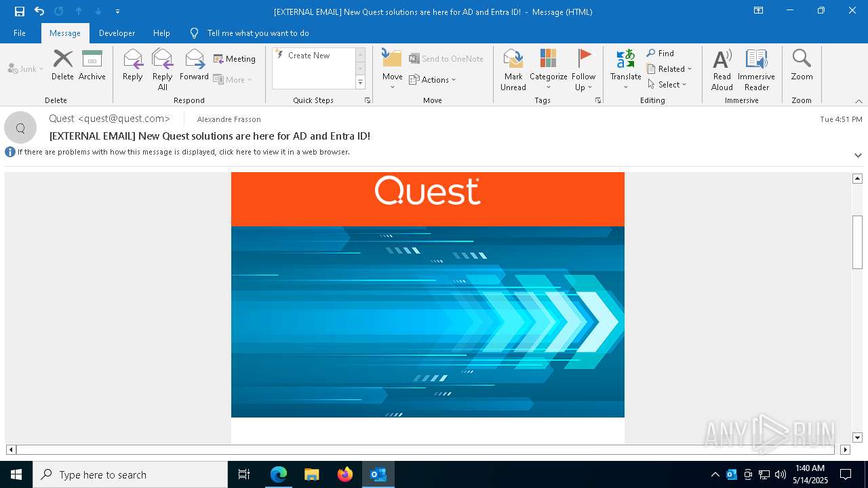Open the Help tab

[161, 33]
